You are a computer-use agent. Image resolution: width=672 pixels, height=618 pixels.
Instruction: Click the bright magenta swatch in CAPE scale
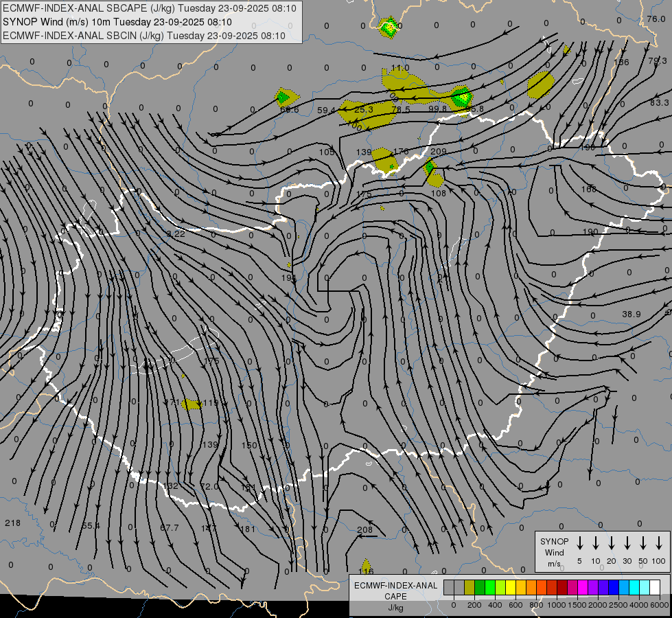(583, 587)
